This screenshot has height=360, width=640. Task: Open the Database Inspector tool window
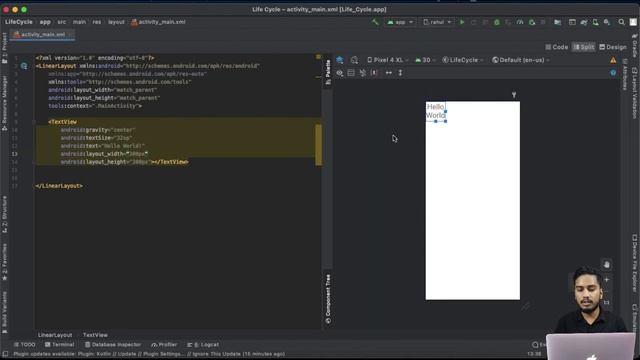113,344
